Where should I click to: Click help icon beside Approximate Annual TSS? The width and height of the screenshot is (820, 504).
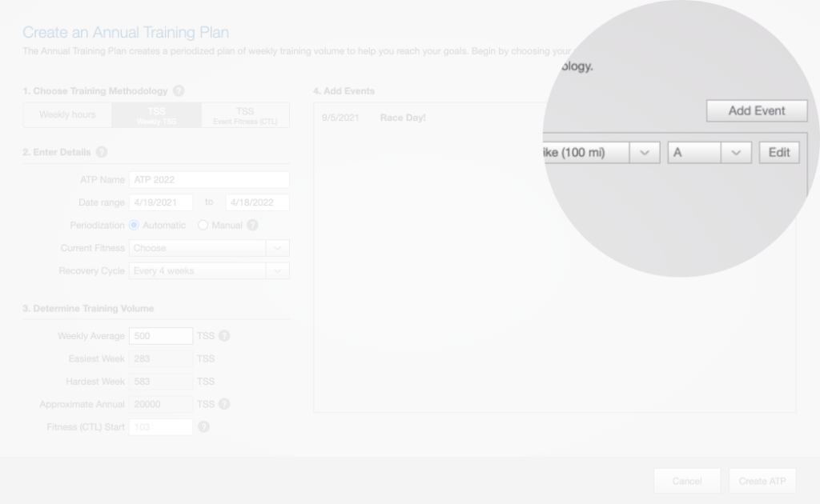[224, 404]
